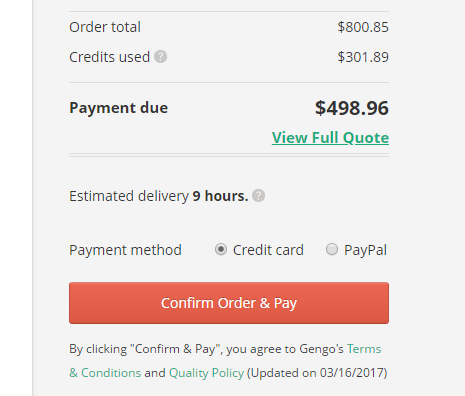
Task: Click the help icon next to Credits used
Action: [160, 57]
